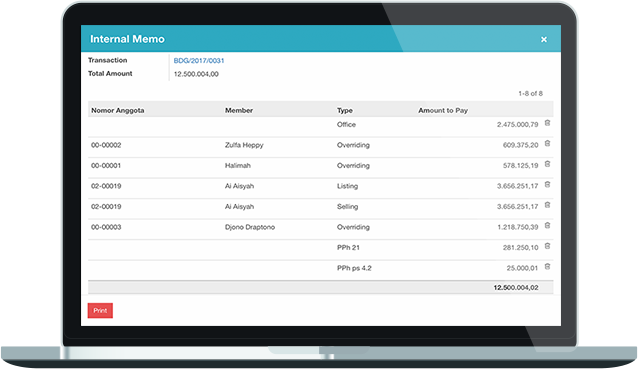
Task: Click Ai Aisyah in the Listing row
Action: click(x=239, y=186)
